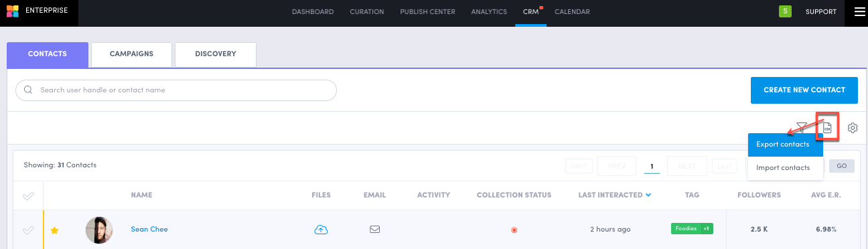Screen dimensions: 868x249
Task: Click the Enterprise colorful logo icon
Action: tap(13, 11)
